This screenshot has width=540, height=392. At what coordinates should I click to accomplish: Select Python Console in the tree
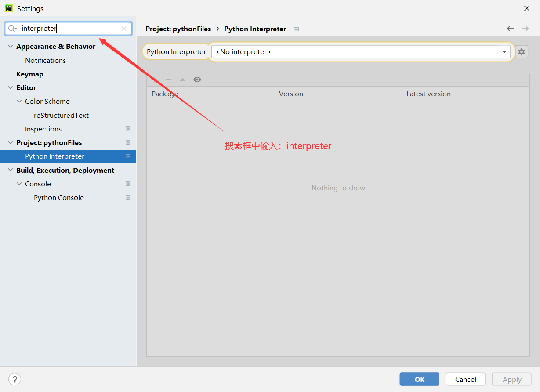(x=58, y=197)
